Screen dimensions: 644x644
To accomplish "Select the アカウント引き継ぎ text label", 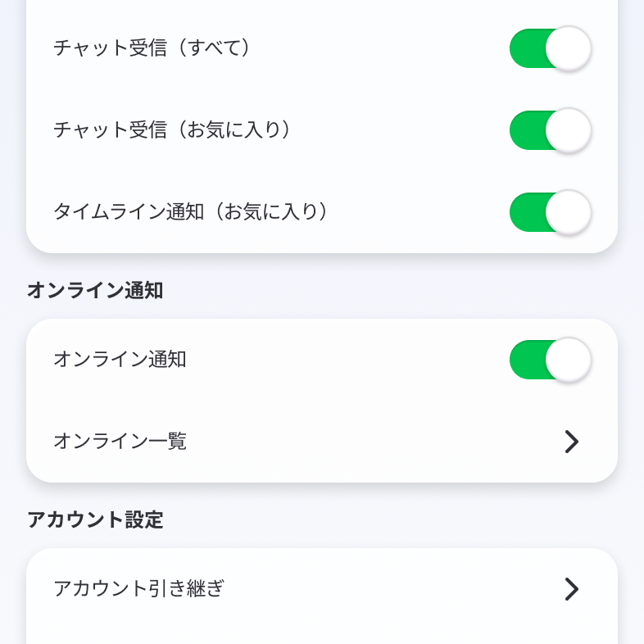I will click(138, 589).
